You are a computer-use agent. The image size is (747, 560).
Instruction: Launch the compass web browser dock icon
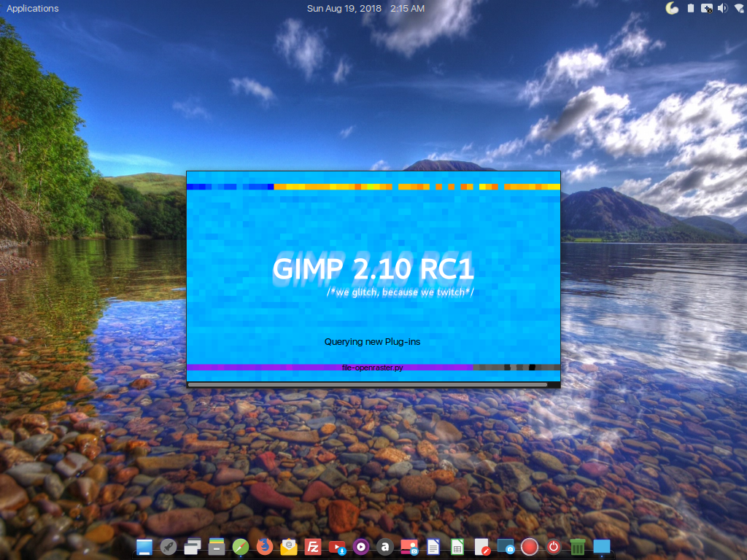click(x=241, y=547)
